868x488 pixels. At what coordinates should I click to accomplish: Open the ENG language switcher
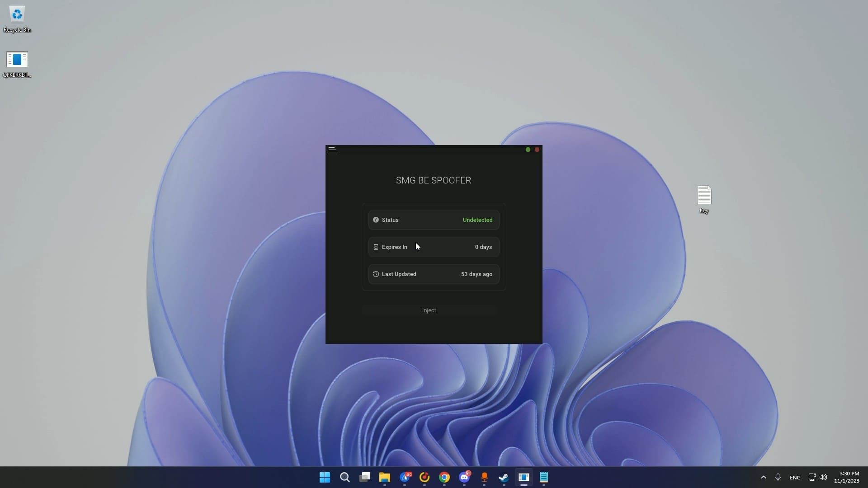(795, 478)
